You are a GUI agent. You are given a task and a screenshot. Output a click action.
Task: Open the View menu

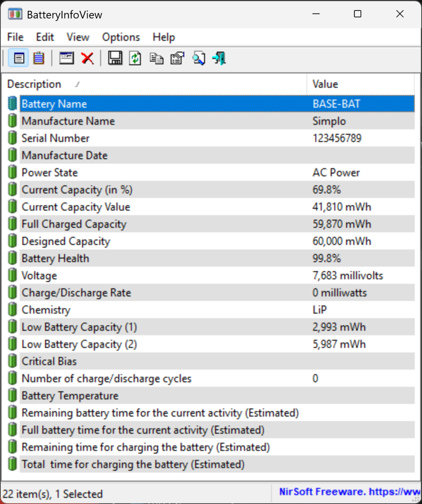[78, 37]
